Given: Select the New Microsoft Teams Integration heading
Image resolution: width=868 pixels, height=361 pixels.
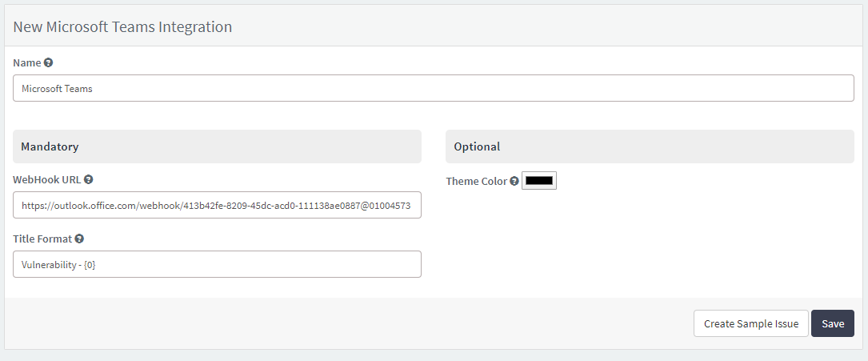Looking at the screenshot, I should tap(122, 26).
